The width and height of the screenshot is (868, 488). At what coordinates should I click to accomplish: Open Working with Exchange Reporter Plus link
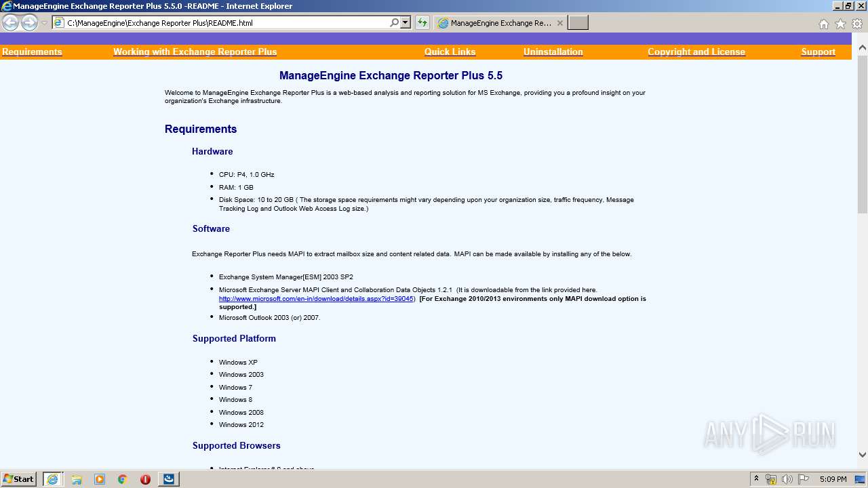[x=195, y=52]
